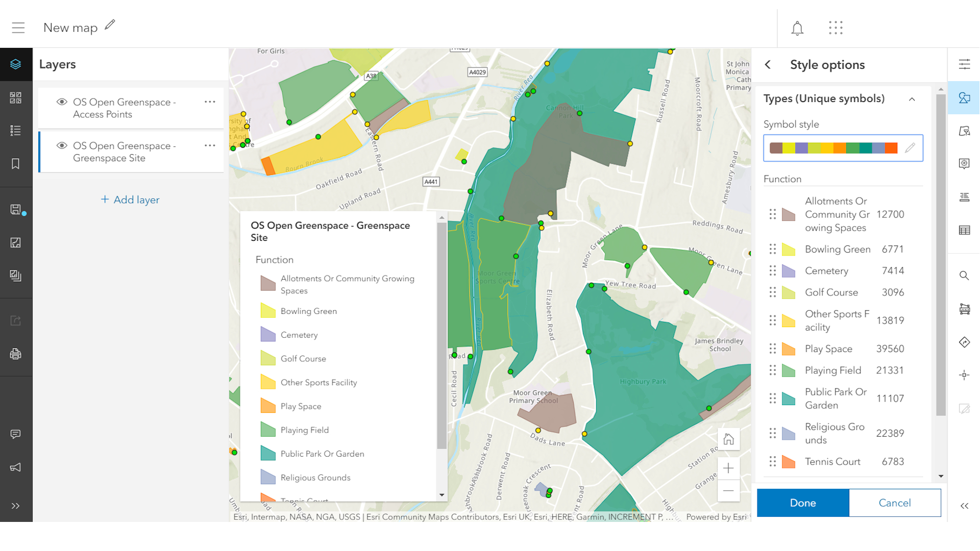Click the bookmarks panel icon
The height and width of the screenshot is (551, 980).
point(16,163)
